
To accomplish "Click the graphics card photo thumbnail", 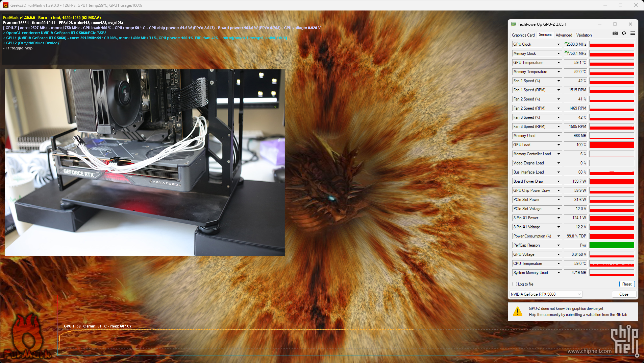I will pyautogui.click(x=145, y=162).
